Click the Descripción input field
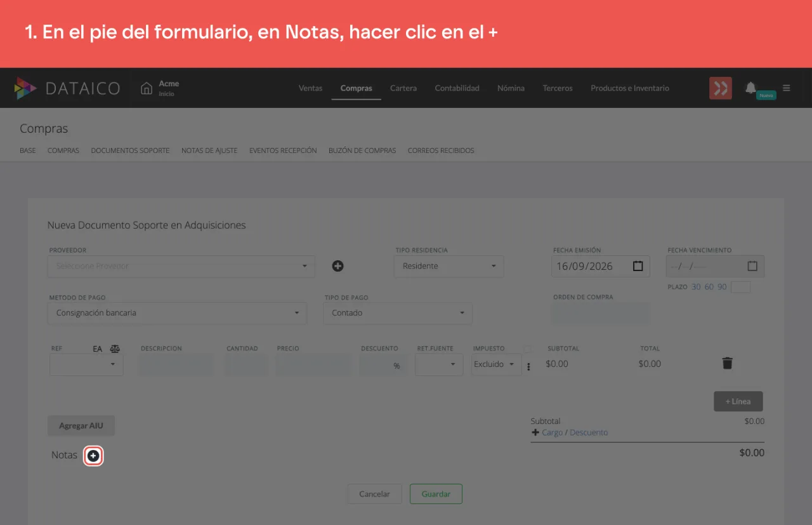Viewport: 812px width, 525px height. point(176,364)
